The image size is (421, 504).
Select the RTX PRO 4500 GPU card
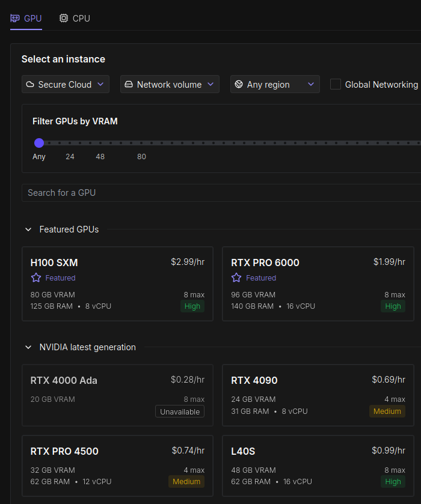click(117, 466)
